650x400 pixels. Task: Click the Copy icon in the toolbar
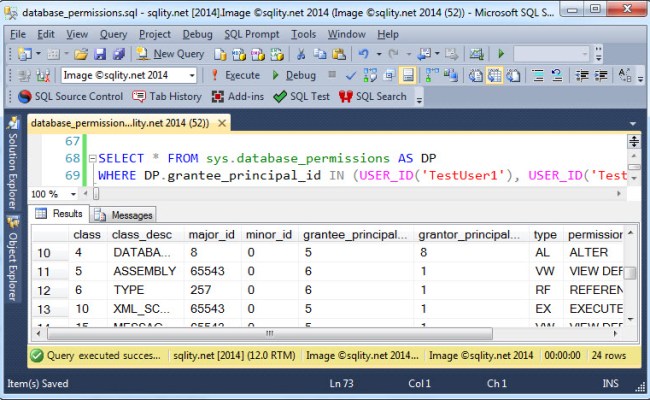320,54
